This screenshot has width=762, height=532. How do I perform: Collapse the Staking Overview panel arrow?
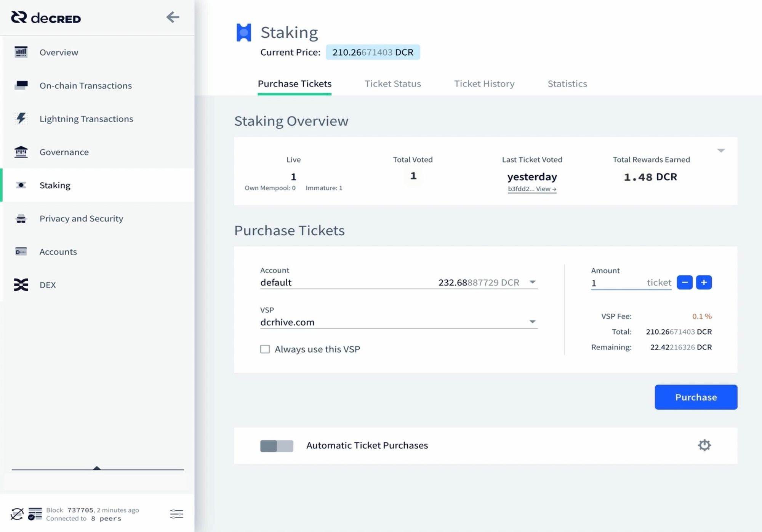[x=720, y=151]
